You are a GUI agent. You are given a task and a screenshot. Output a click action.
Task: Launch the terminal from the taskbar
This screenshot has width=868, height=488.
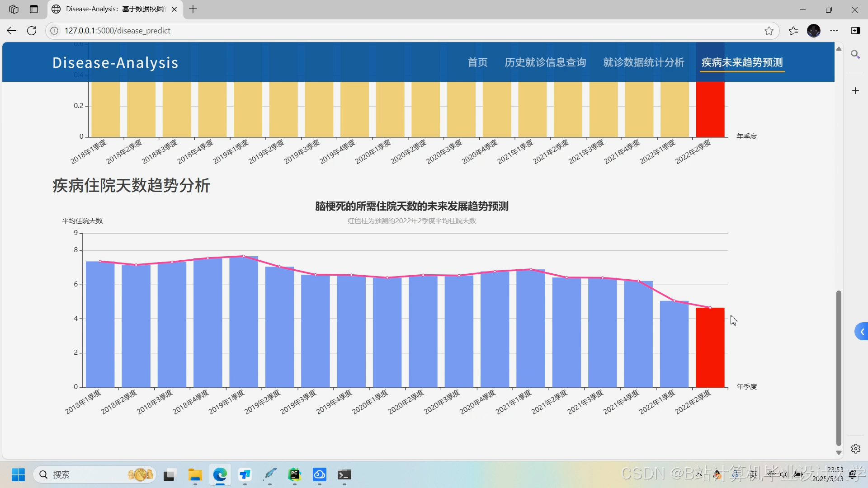pyautogui.click(x=344, y=475)
